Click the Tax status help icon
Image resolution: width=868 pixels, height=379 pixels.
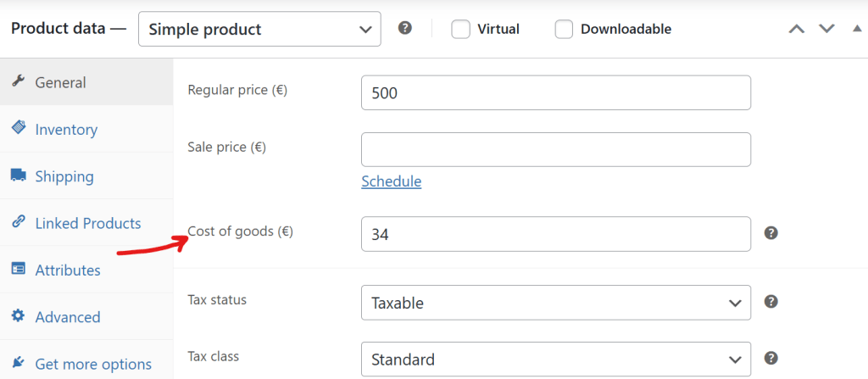tap(771, 302)
